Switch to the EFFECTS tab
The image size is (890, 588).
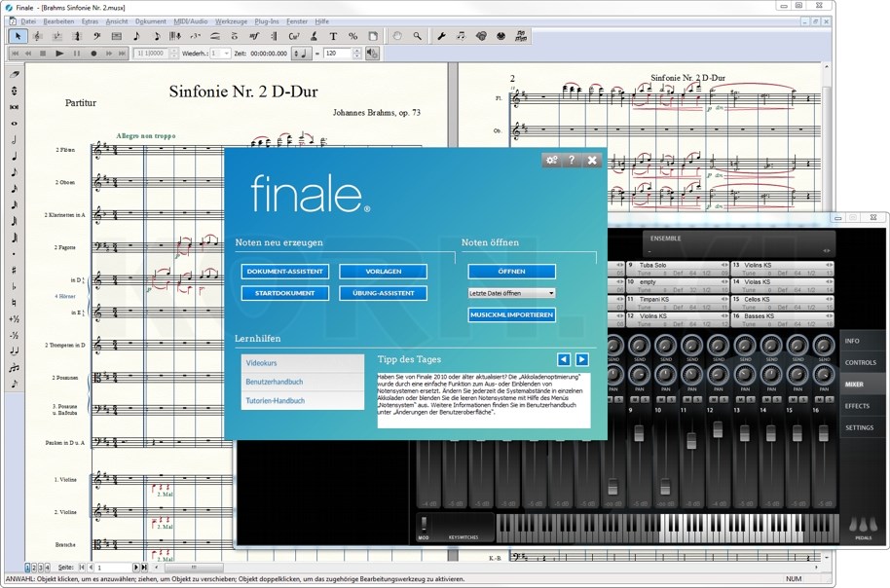click(860, 406)
